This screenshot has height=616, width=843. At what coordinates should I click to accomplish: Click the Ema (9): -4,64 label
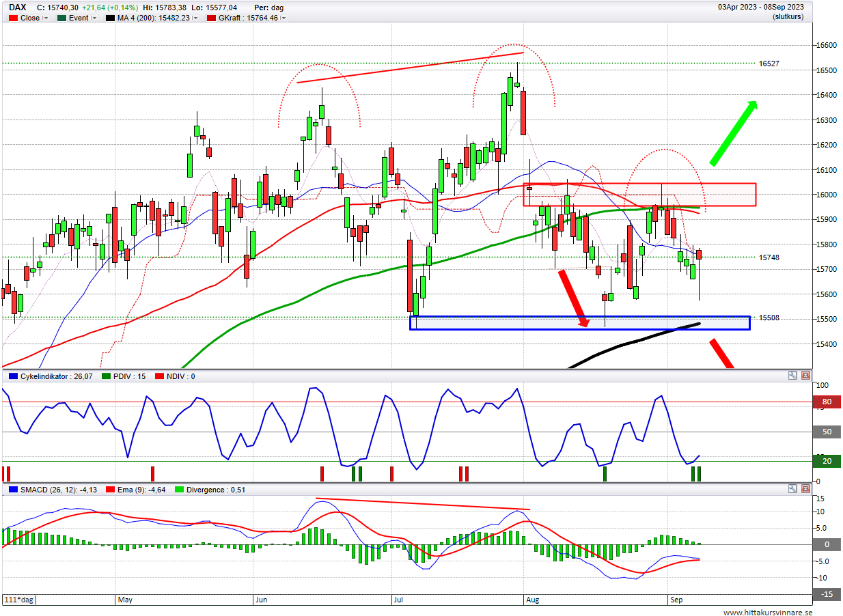coord(143,490)
